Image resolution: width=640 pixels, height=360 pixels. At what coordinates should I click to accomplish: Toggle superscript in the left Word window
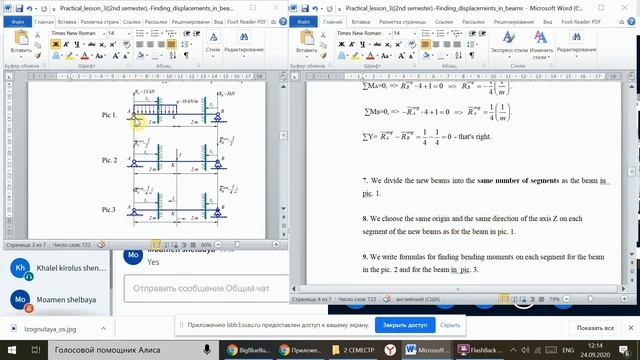(113, 44)
